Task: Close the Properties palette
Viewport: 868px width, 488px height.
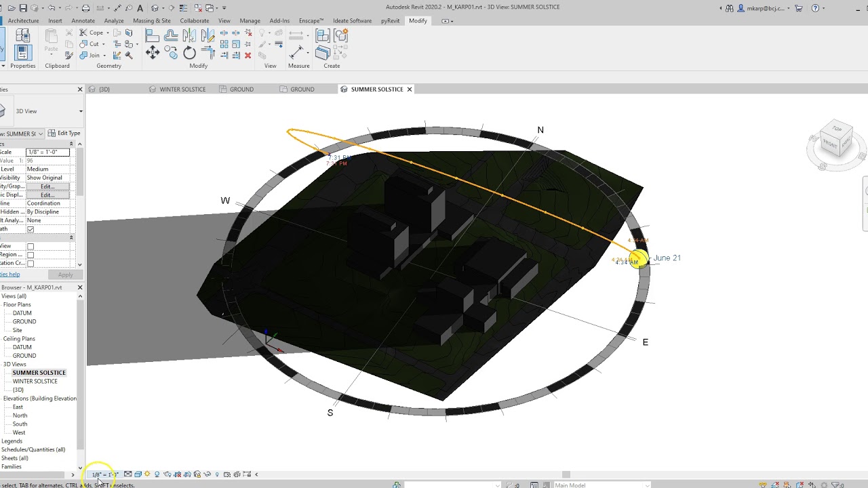Action: point(80,89)
